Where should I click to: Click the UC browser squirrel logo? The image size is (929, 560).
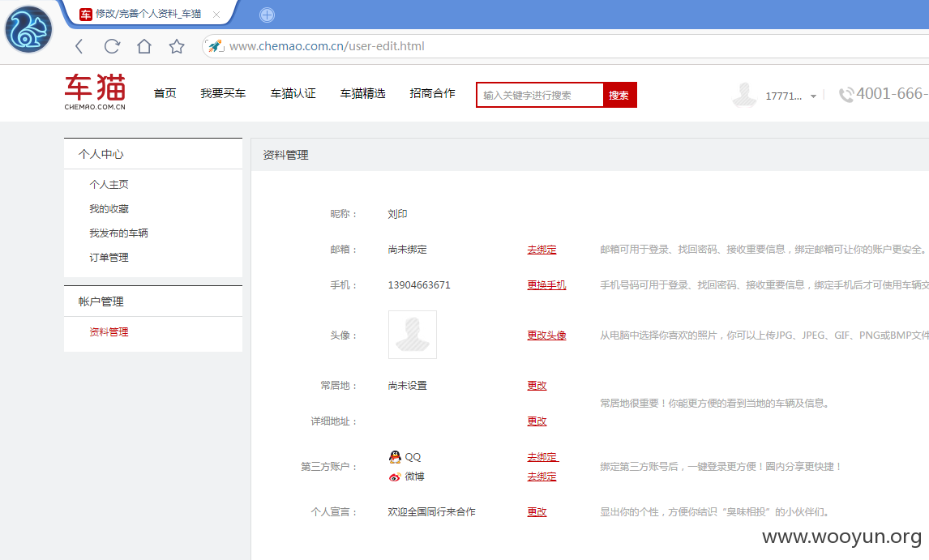[28, 30]
